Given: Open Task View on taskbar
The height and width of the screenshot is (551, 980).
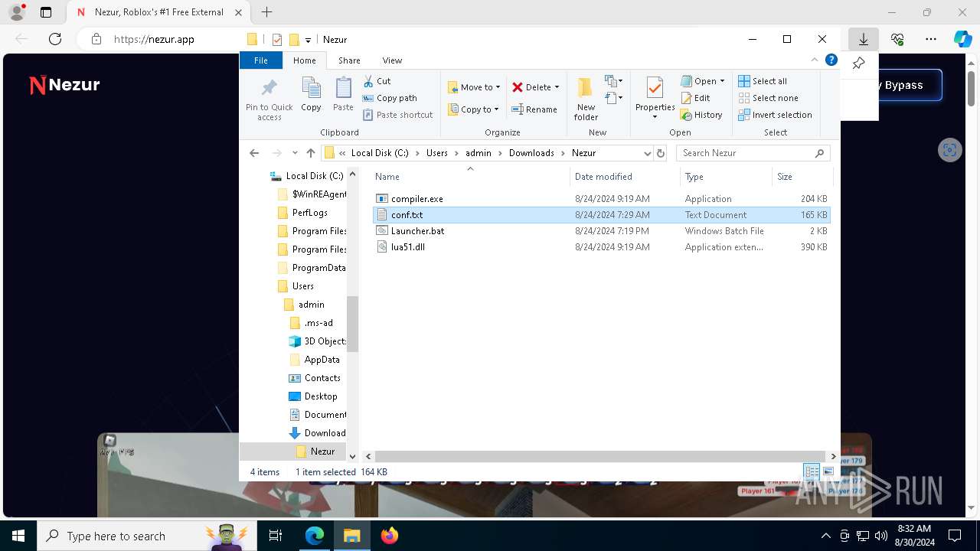Looking at the screenshot, I should click(x=276, y=536).
